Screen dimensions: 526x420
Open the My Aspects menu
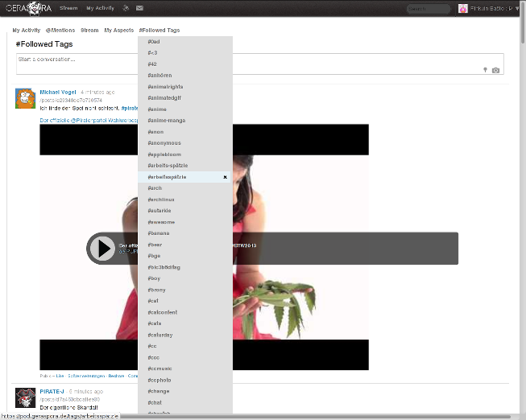coord(118,30)
